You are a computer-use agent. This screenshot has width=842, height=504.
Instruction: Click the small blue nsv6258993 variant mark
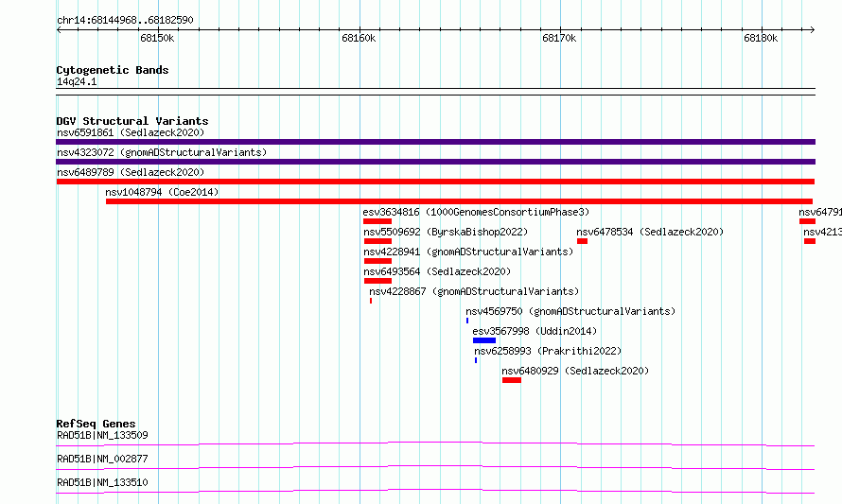476,360
